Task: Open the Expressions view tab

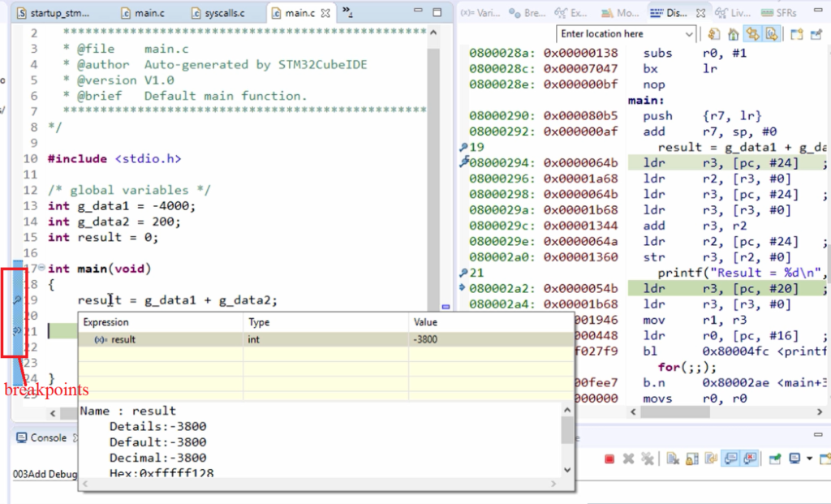Action: pyautogui.click(x=571, y=13)
